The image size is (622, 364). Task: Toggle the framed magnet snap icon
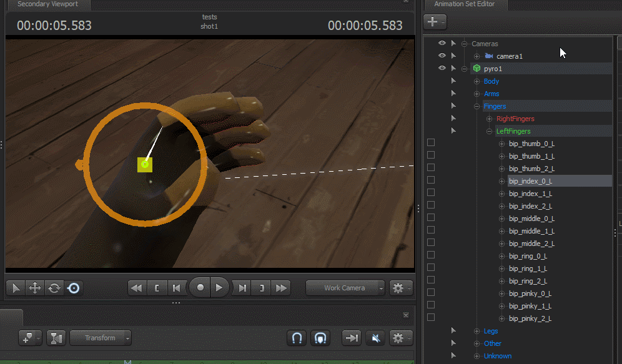click(x=320, y=338)
